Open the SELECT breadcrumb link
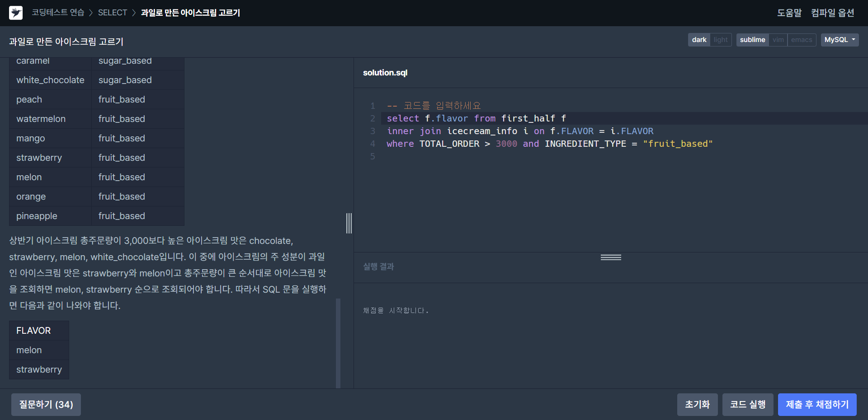This screenshot has height=420, width=868. [x=113, y=13]
